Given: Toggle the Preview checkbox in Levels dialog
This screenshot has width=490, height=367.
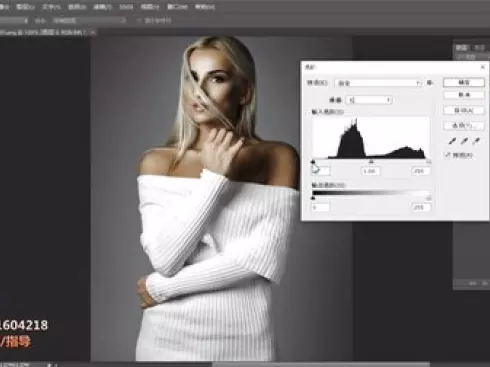Looking at the screenshot, I should (x=448, y=155).
